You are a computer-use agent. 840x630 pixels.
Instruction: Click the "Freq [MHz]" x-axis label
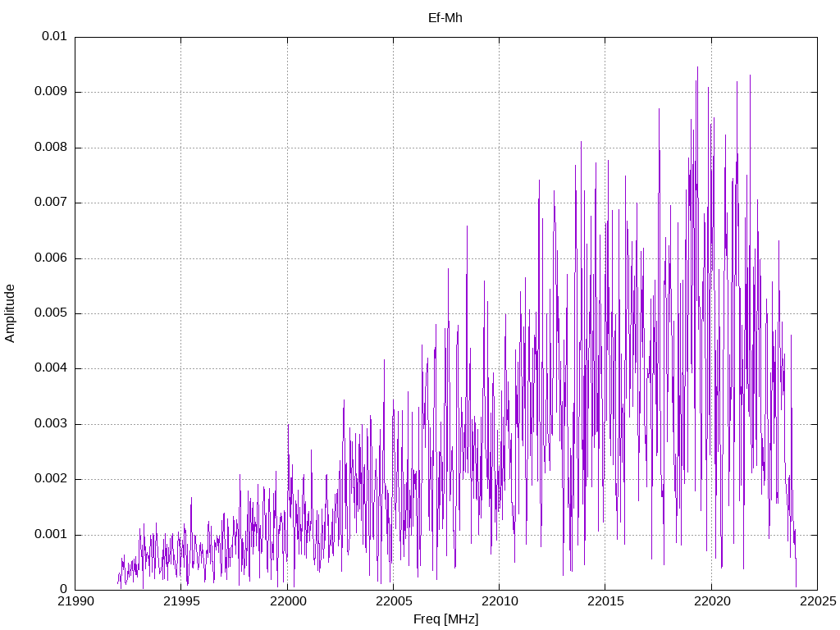point(445,619)
